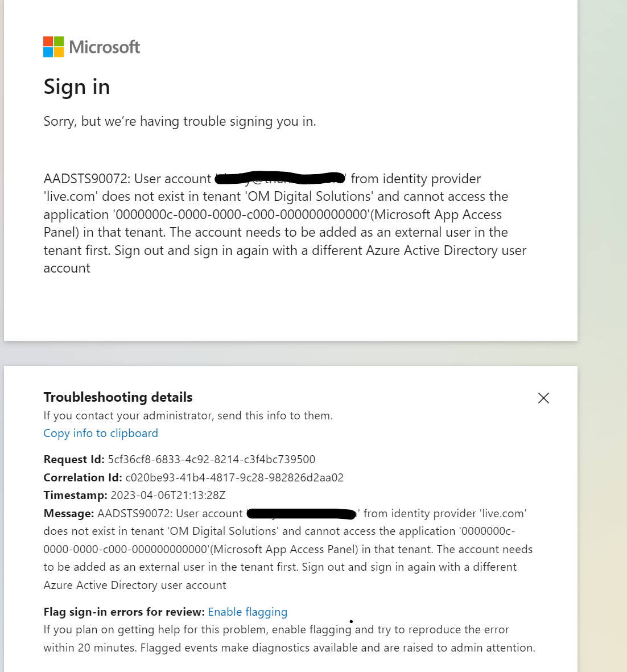Screen dimensions: 627x672
Task: Click the 'Sorry, but we're having trouble' text
Action: (180, 121)
